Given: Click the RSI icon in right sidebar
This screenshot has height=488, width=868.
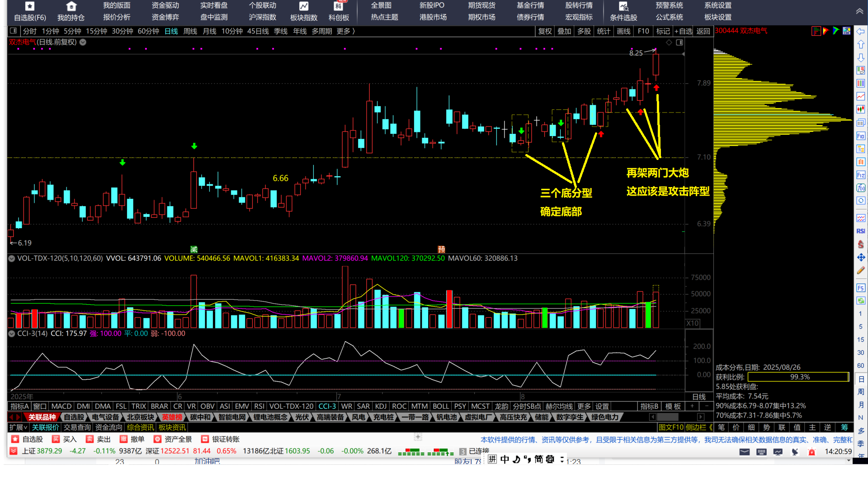Looking at the screenshot, I should click(x=860, y=231).
